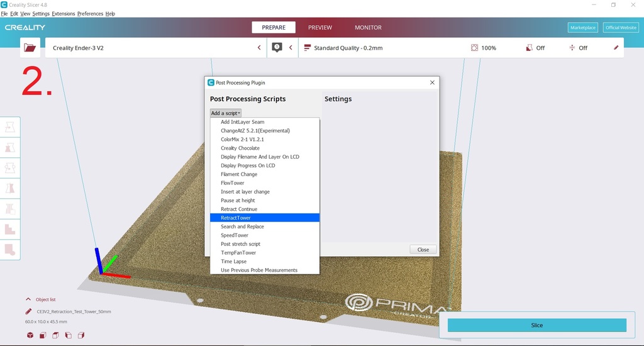This screenshot has height=346, width=644.
Task: Rename the model with its pencil icon
Action: [x=28, y=311]
